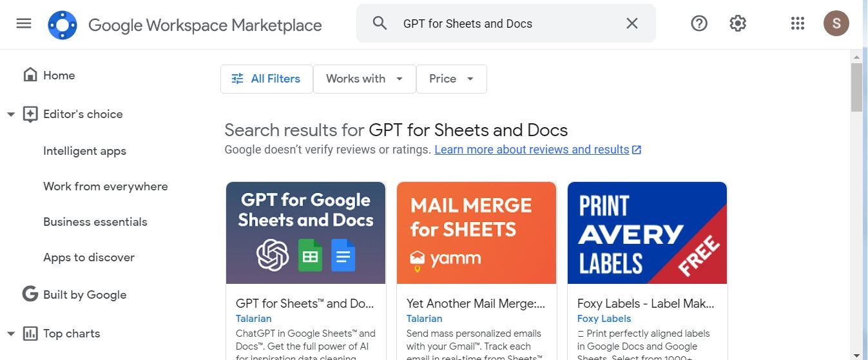
Task: Open the Google apps grid
Action: point(798,24)
